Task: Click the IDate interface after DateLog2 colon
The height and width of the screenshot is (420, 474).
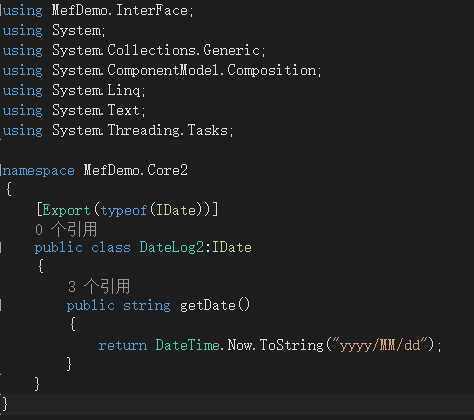Action: [x=232, y=248]
